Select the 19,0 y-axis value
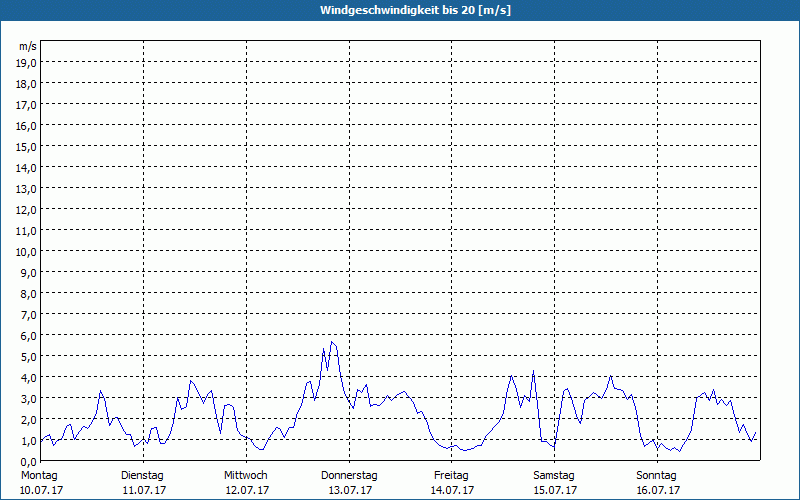 point(26,63)
